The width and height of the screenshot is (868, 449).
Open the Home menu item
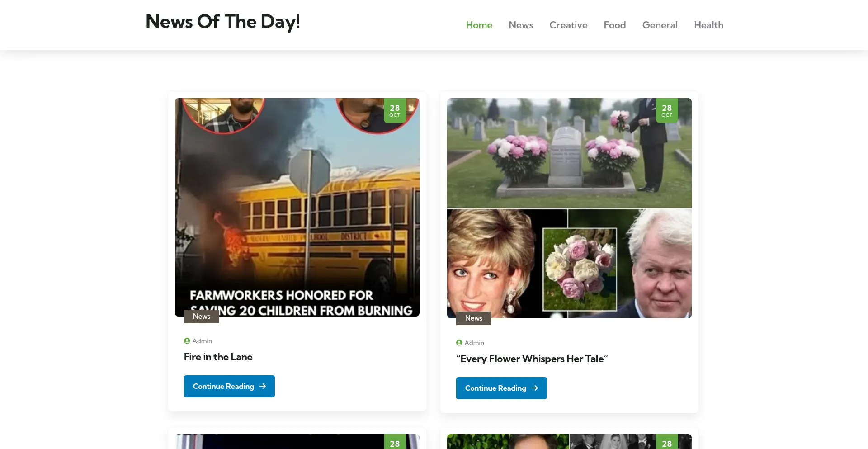(x=479, y=25)
